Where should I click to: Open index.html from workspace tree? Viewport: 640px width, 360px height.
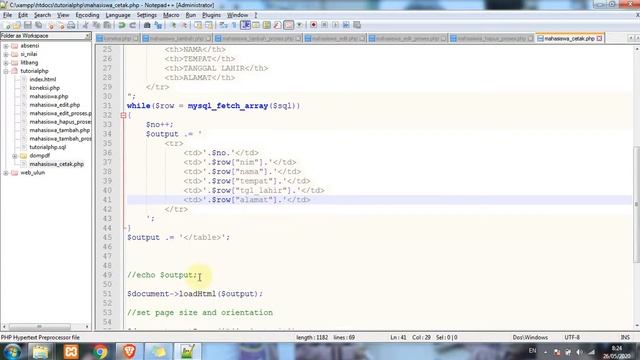(x=42, y=80)
